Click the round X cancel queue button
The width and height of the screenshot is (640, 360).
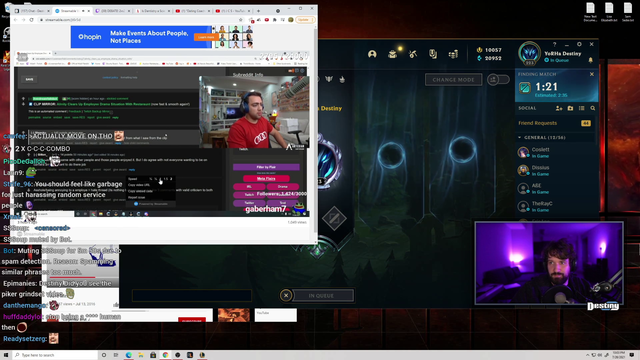286,295
